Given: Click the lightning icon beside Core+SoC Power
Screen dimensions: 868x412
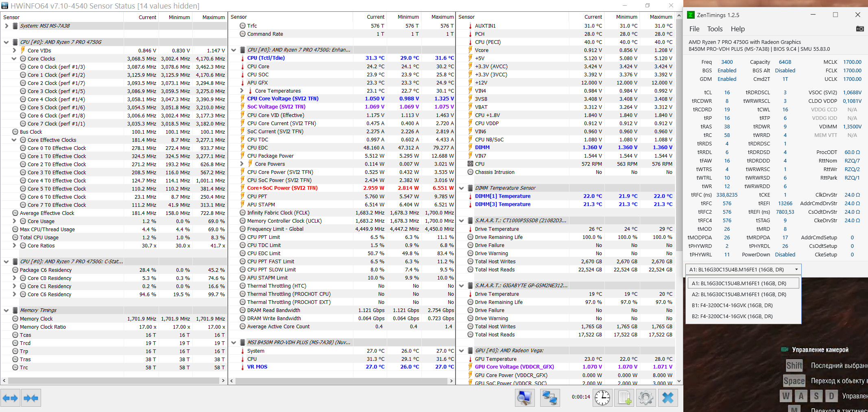Looking at the screenshot, I should [242, 188].
